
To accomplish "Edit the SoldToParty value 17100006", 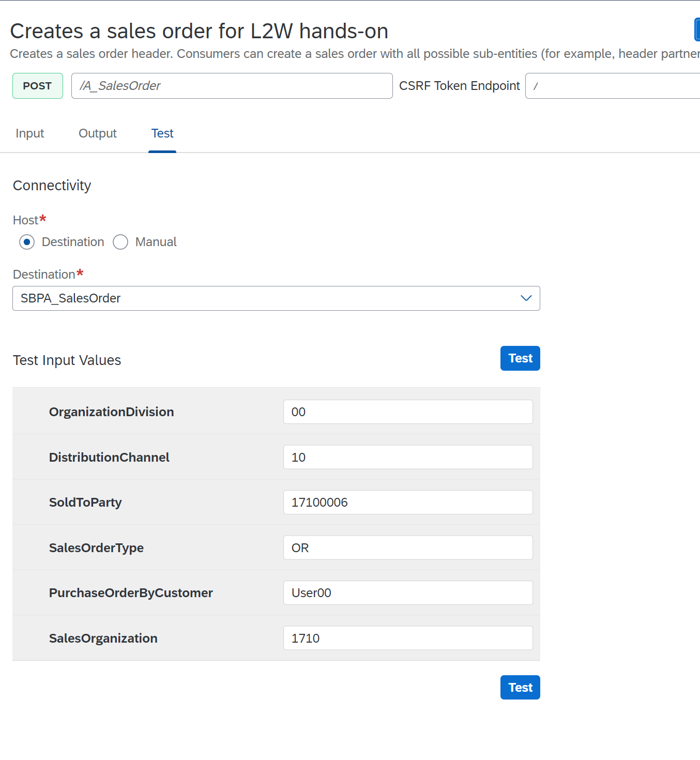I will click(408, 502).
